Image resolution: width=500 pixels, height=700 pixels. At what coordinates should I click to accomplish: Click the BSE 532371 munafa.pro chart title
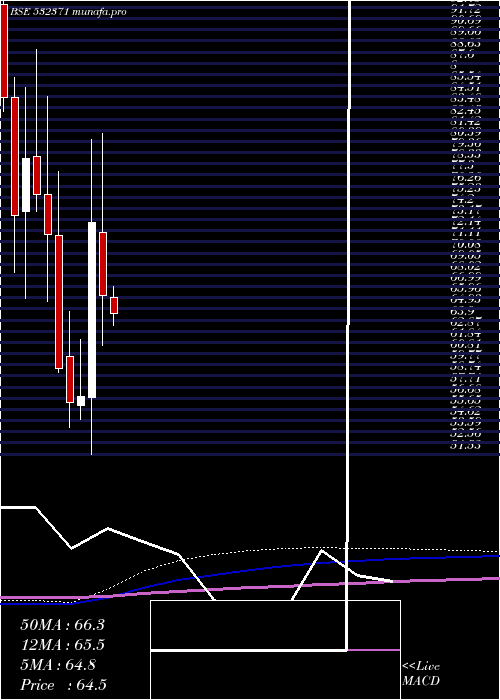tap(68, 12)
